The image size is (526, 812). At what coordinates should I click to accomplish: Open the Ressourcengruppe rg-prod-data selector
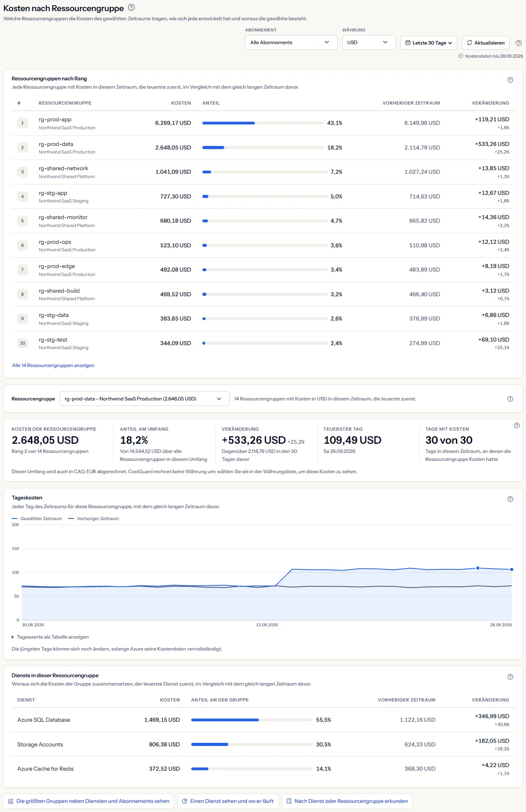tap(144, 399)
